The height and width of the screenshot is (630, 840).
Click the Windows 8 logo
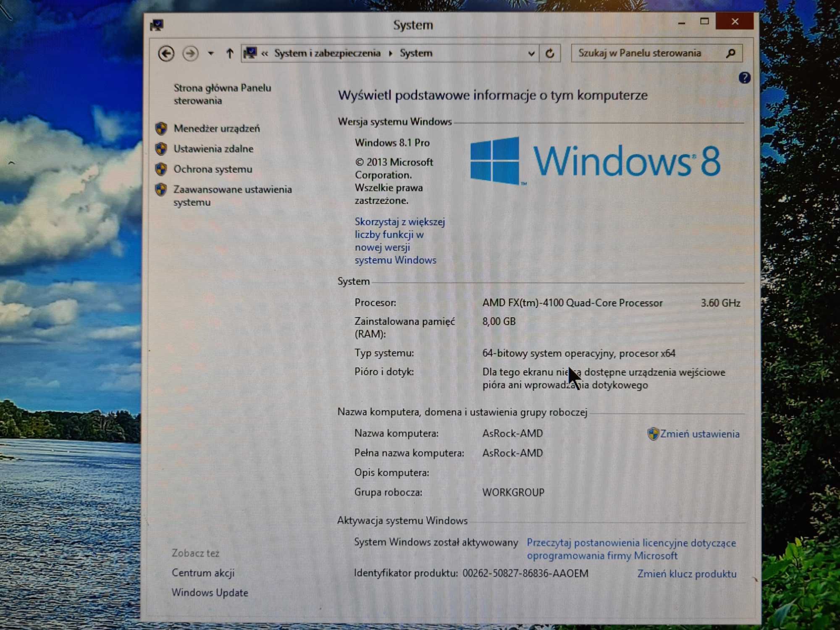click(596, 161)
